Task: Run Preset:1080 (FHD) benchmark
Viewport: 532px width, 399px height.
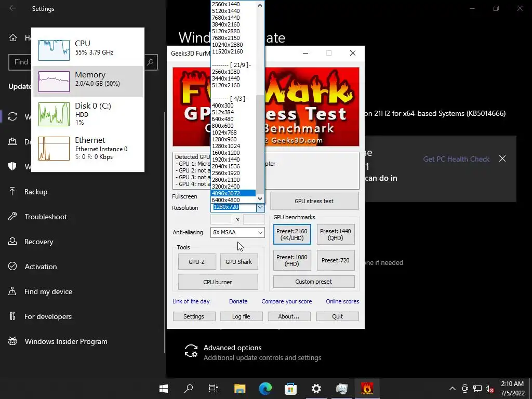Action: click(x=292, y=260)
